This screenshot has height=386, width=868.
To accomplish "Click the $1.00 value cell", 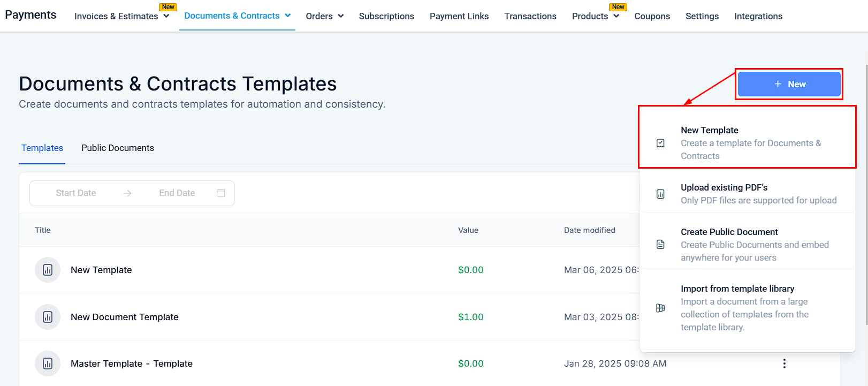I will 471,317.
